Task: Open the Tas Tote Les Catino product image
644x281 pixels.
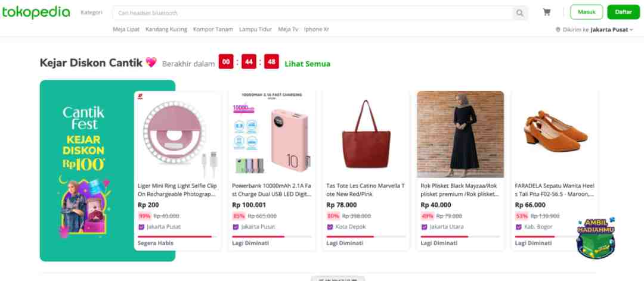Action: (366, 134)
